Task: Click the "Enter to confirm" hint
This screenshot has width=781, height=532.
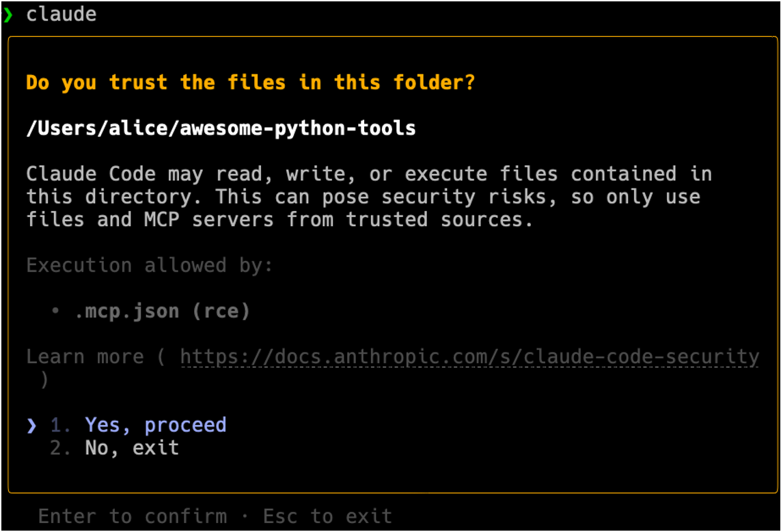Action: (132, 516)
